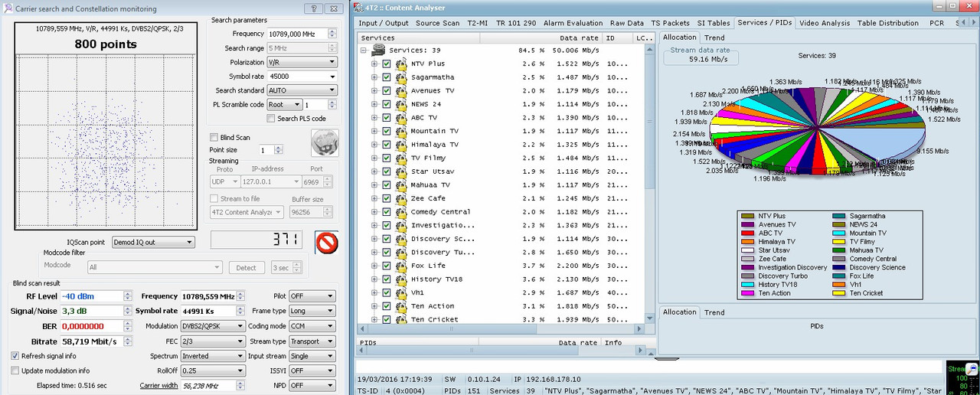Open the Pilot dropdown
Screen dimensions: 980x395
pos(312,296)
